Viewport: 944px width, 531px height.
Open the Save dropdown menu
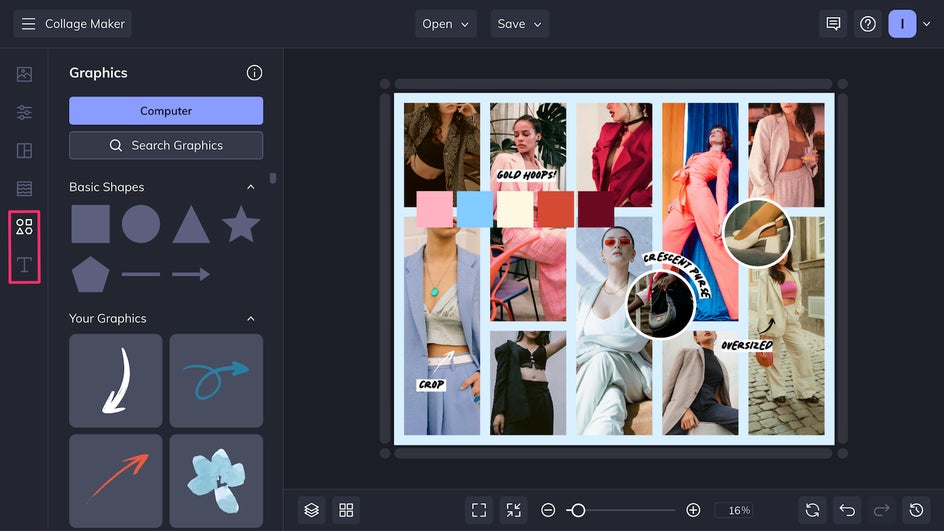pos(520,24)
